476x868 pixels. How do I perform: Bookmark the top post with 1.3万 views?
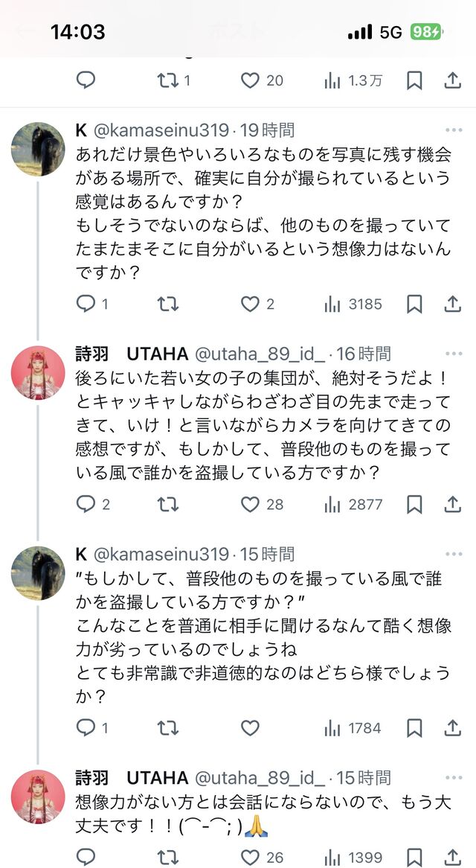[414, 80]
